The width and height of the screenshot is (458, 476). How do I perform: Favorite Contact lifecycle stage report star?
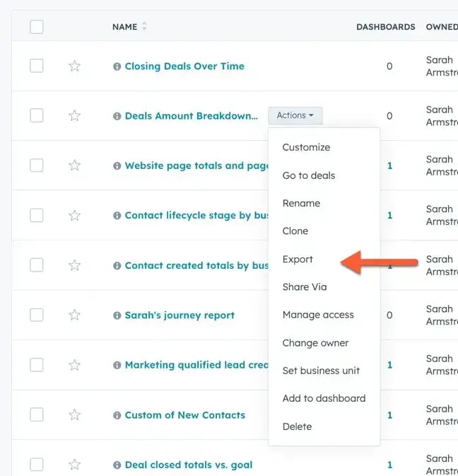(74, 215)
